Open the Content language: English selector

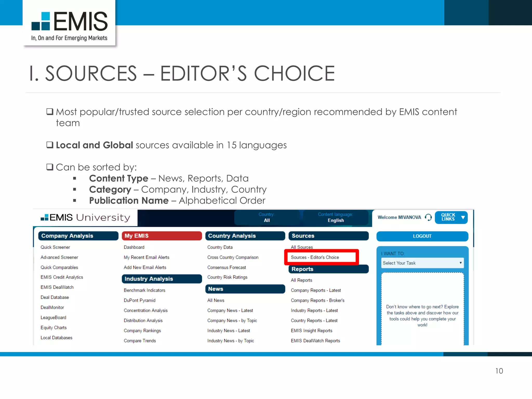[x=336, y=217]
